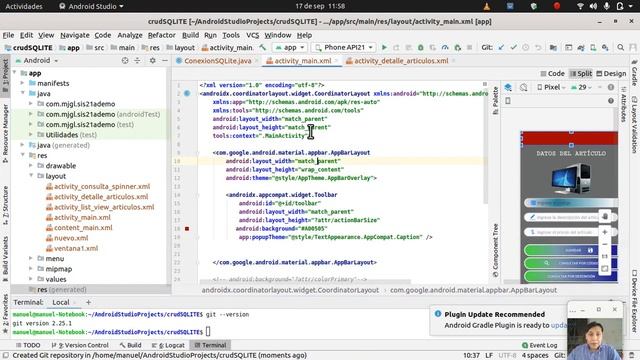Open the Refactor menu
This screenshot has height=360, width=640.
(162, 35)
